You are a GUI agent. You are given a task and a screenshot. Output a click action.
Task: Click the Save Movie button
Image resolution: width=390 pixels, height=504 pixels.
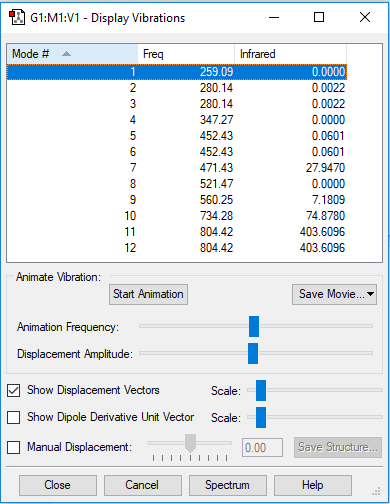tap(334, 294)
